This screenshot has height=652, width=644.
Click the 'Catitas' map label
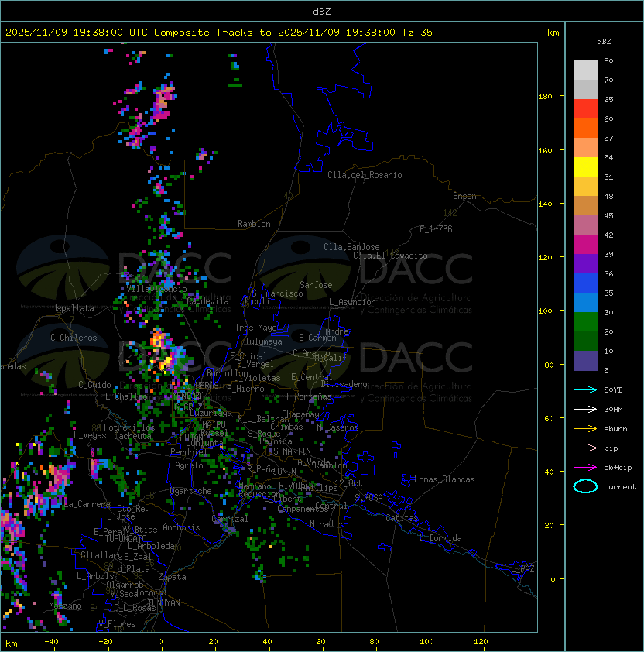tap(402, 518)
